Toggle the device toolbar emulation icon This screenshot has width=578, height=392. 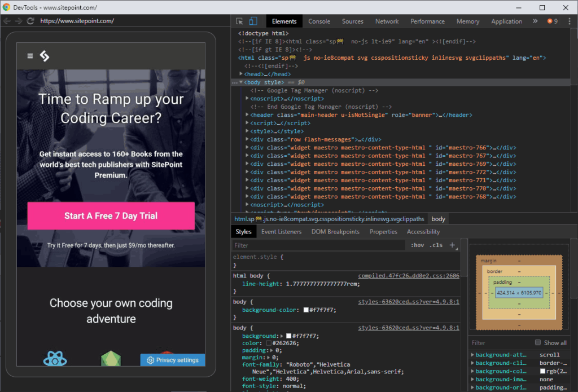(252, 20)
